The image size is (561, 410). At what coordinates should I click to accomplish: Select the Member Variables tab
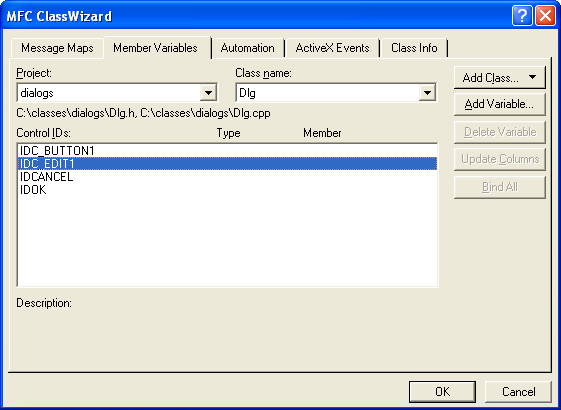pyautogui.click(x=155, y=48)
